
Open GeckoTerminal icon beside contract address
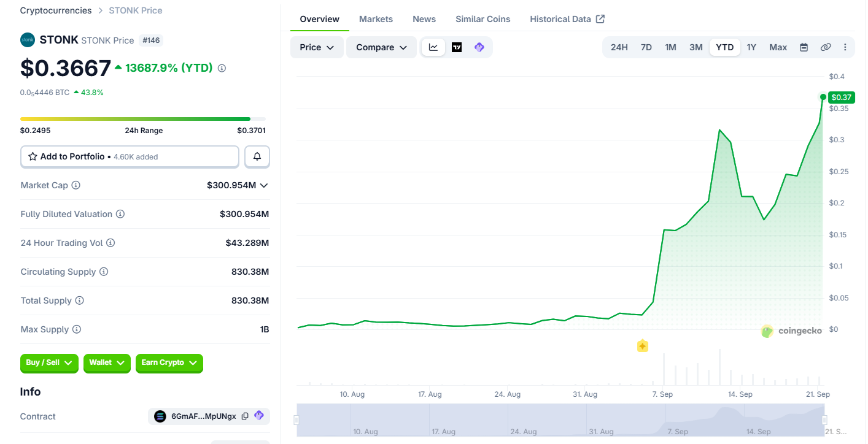(x=259, y=416)
